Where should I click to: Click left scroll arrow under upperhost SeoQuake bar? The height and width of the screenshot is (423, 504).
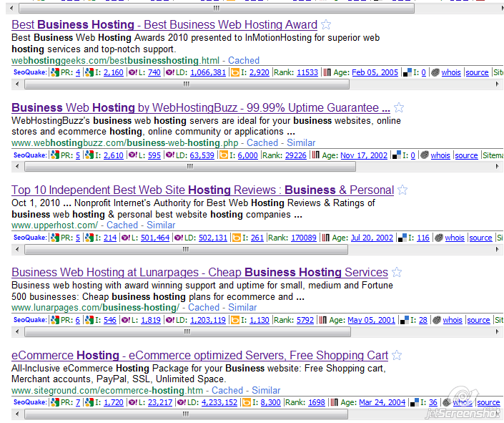pos(17,249)
